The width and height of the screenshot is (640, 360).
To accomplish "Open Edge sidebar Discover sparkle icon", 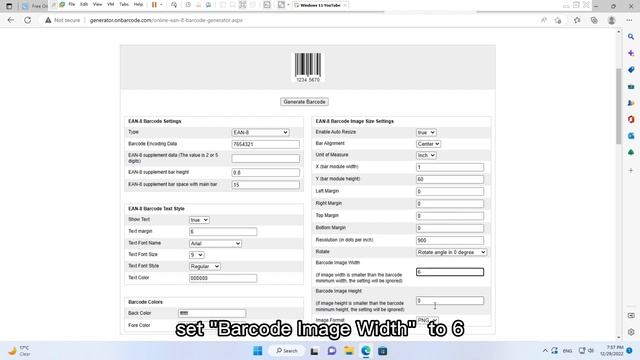I will pyautogui.click(x=631, y=53).
